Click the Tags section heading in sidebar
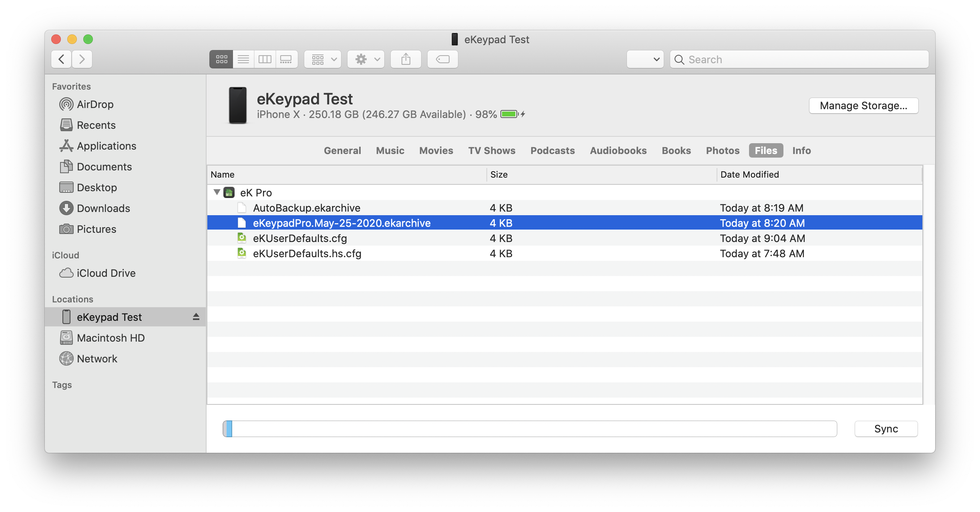The width and height of the screenshot is (980, 512). (62, 385)
